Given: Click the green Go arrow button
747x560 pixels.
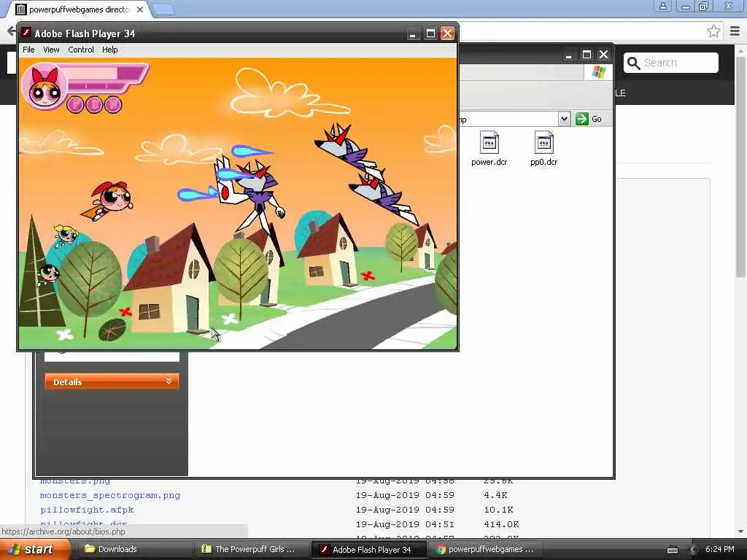Looking at the screenshot, I should coord(581,119).
